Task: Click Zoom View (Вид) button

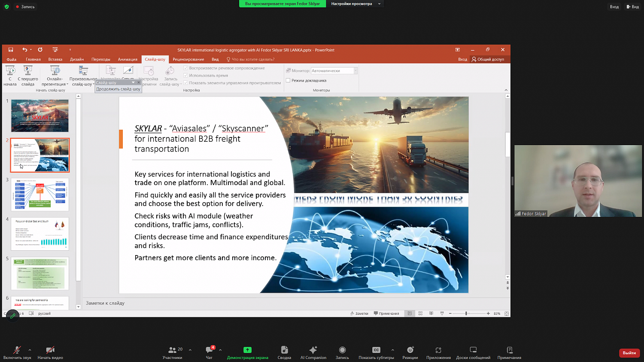Action: [633, 7]
